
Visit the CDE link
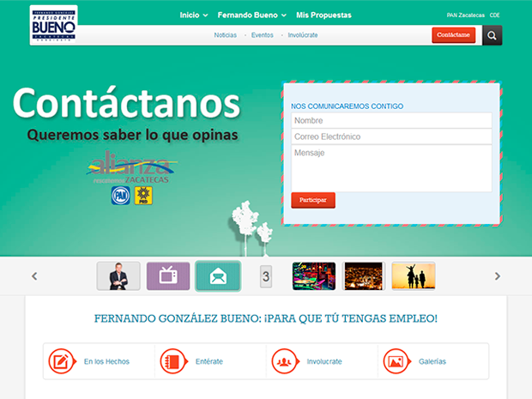[495, 15]
